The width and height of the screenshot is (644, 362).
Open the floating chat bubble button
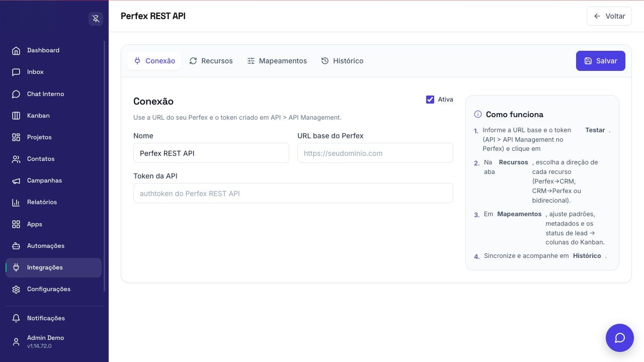pos(620,338)
